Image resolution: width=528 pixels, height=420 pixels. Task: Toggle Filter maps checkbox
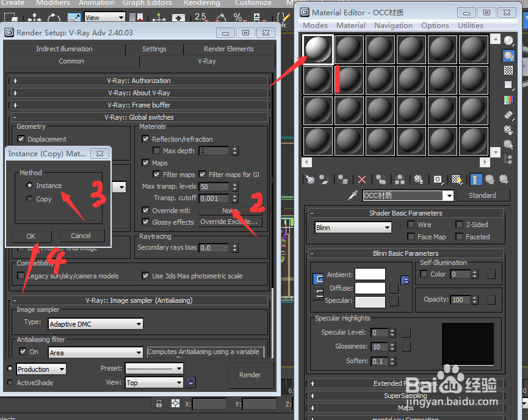156,174
